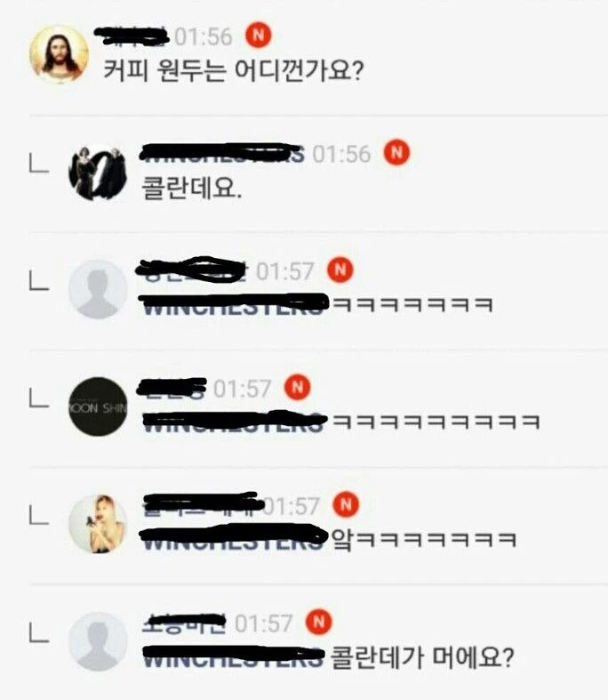Screen dimensions: 608x700
Task: Open default gray avatar beside 콜란데가 머에요?
Action: point(98,641)
